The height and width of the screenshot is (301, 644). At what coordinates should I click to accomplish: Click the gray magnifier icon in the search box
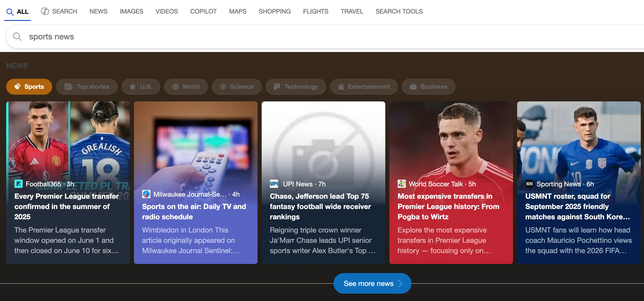click(x=17, y=36)
